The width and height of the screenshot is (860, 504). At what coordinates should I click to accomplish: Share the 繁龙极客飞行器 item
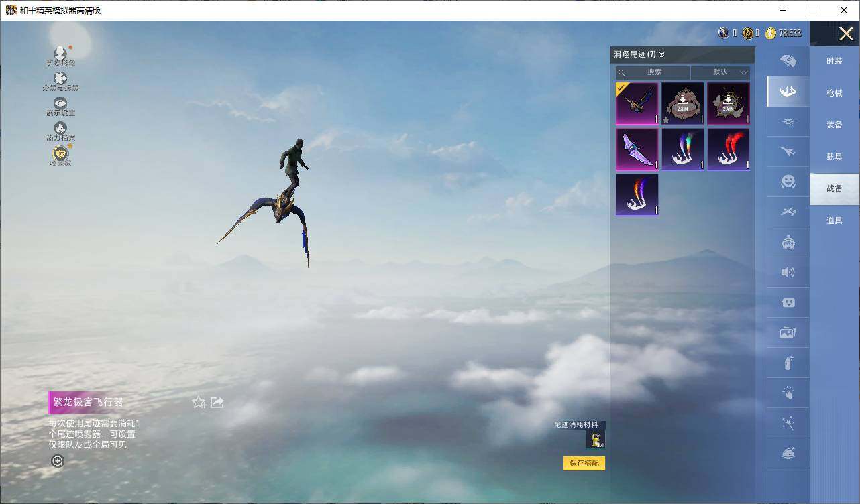[x=217, y=402]
